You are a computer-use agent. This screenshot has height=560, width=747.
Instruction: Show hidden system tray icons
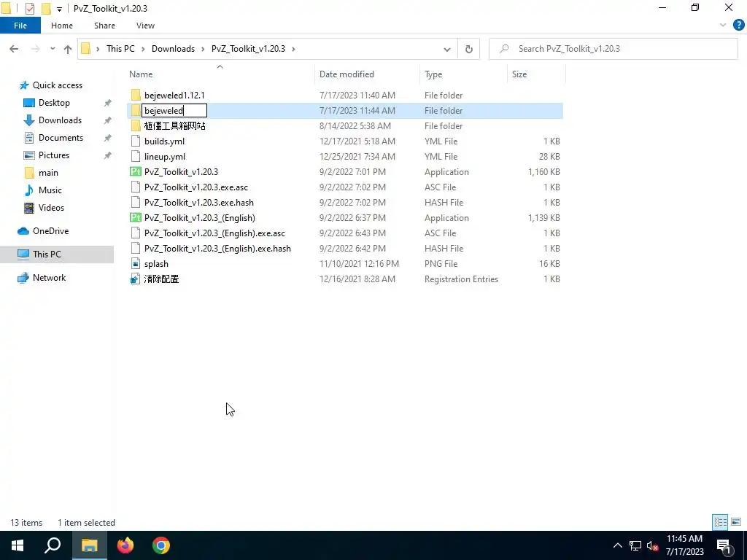click(617, 545)
